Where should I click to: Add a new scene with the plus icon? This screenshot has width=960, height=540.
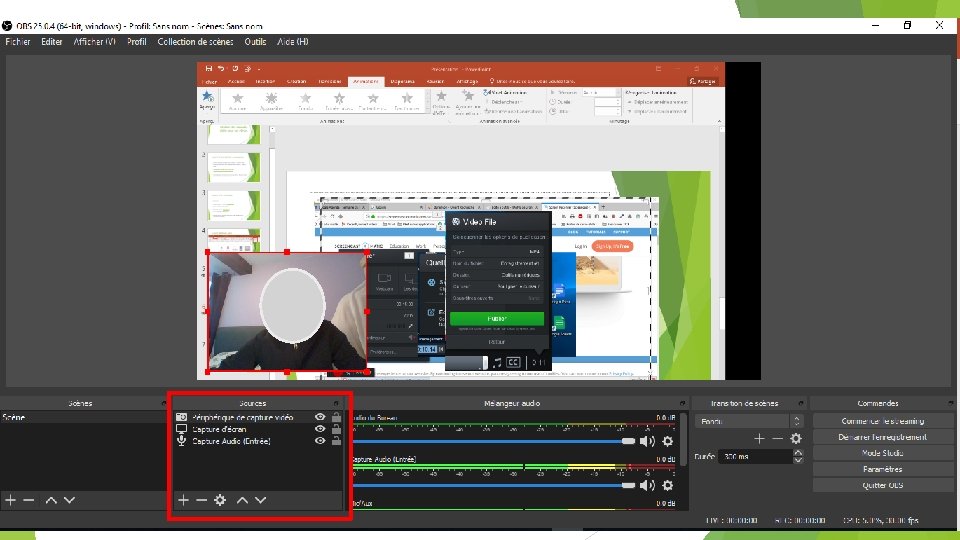pyautogui.click(x=10, y=500)
